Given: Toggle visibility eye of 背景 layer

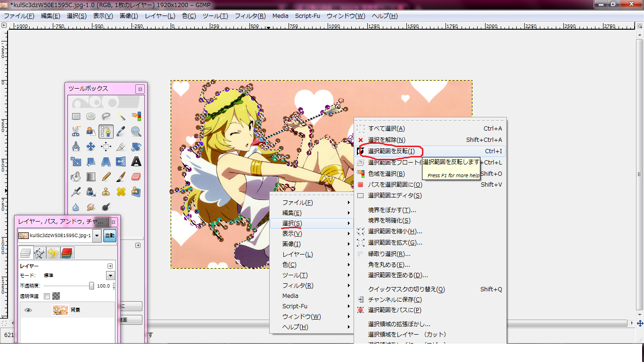Looking at the screenshot, I should point(28,310).
